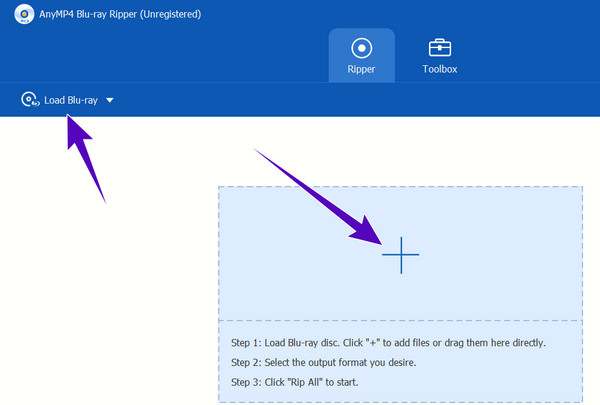Click the Step 2 output format text
The height and width of the screenshot is (405, 600).
pyautogui.click(x=323, y=363)
